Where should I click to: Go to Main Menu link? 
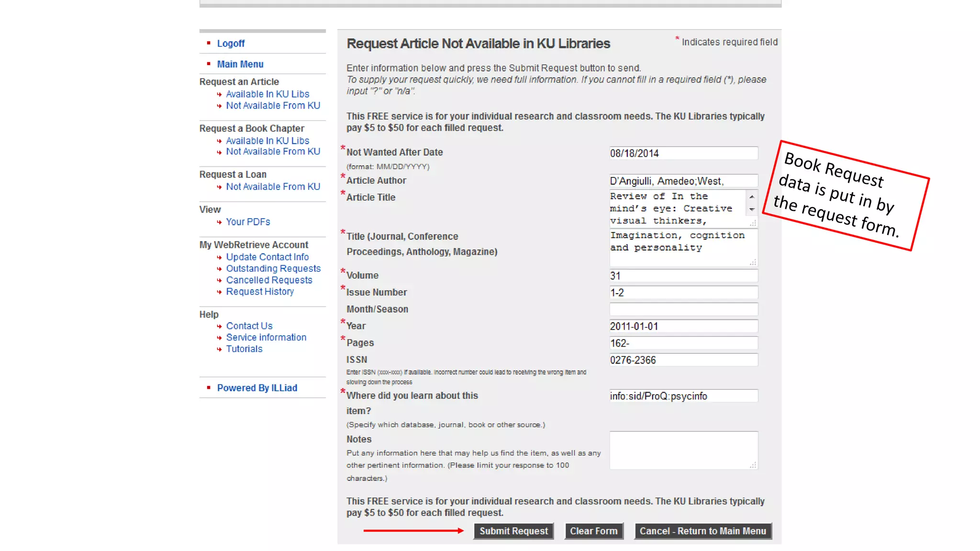point(240,64)
